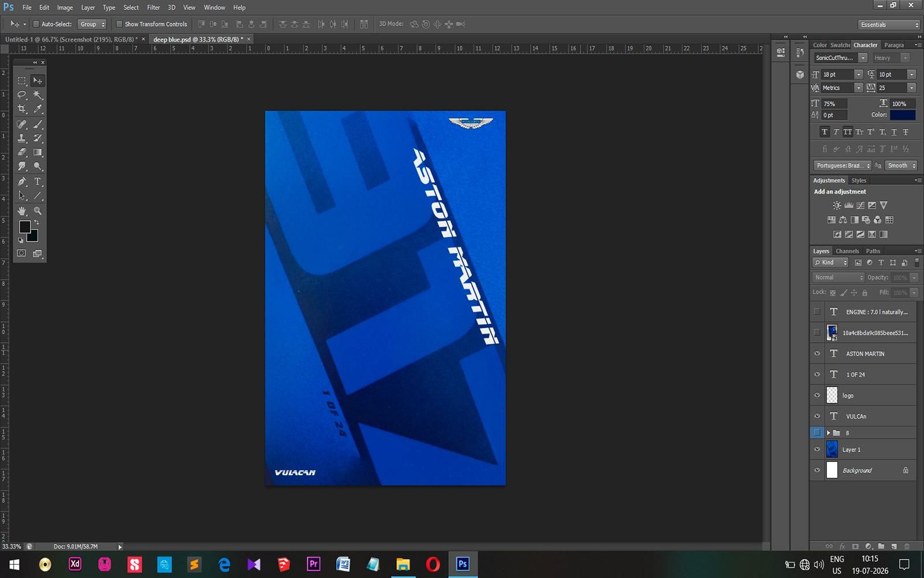This screenshot has width=924, height=578.
Task: Select the Eraser tool
Action: click(x=22, y=153)
